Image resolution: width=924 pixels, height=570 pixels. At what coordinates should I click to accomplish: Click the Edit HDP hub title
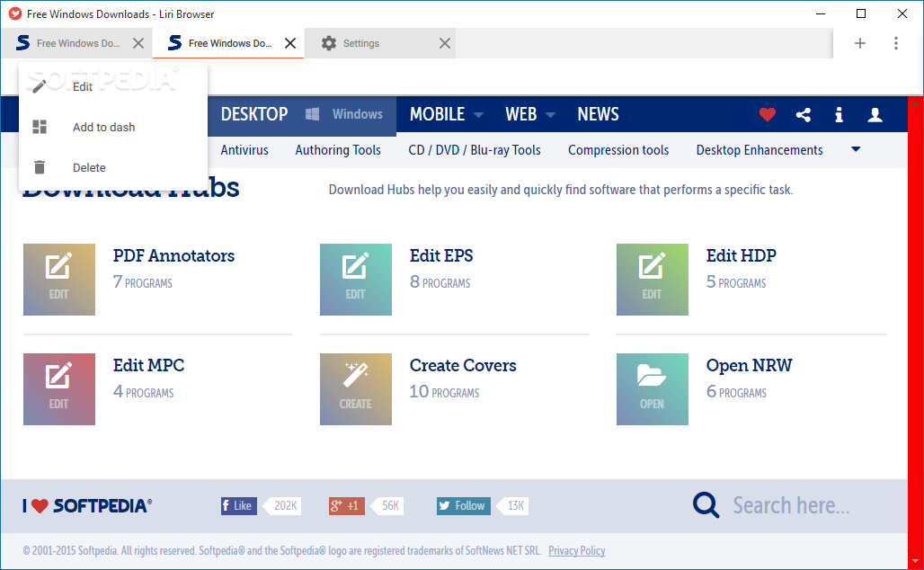coord(742,256)
